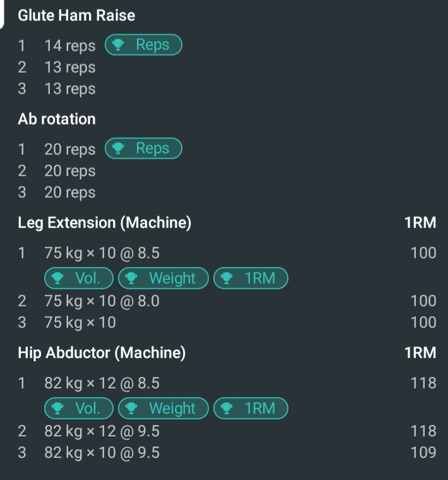The width and height of the screenshot is (448, 480).
Task: Tap the 1RM trophy badge under Hip Abductor
Action: click(x=251, y=409)
